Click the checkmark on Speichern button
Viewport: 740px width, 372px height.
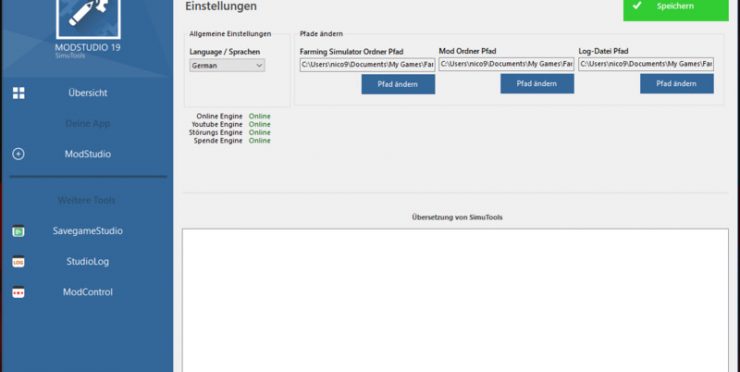tap(637, 6)
